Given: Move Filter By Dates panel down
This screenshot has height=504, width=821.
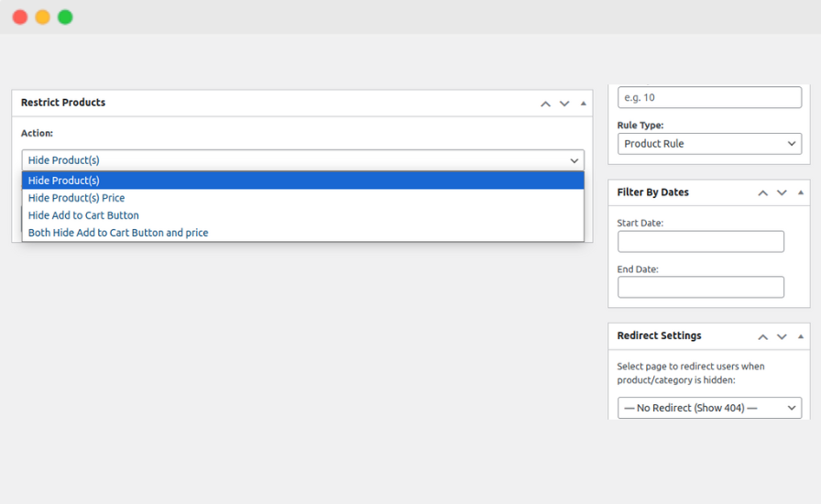Looking at the screenshot, I should pyautogui.click(x=782, y=193).
